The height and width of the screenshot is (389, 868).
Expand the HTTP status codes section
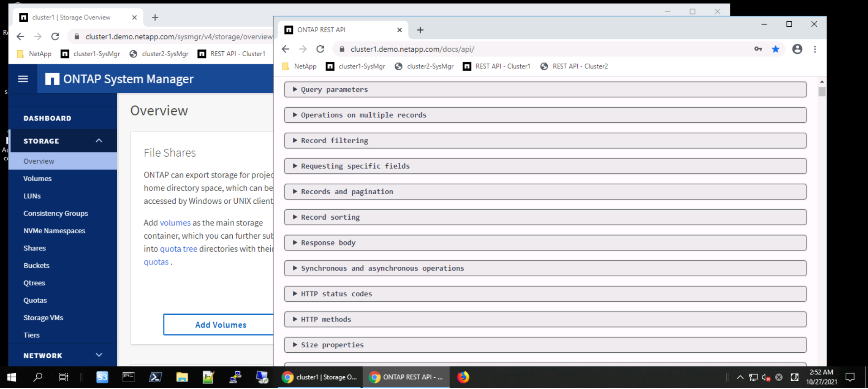point(545,293)
